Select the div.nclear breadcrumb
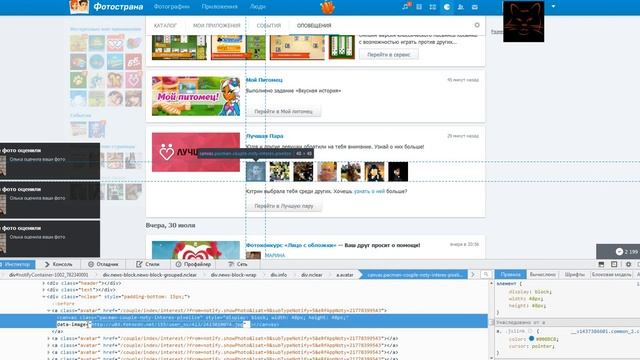 (312, 275)
